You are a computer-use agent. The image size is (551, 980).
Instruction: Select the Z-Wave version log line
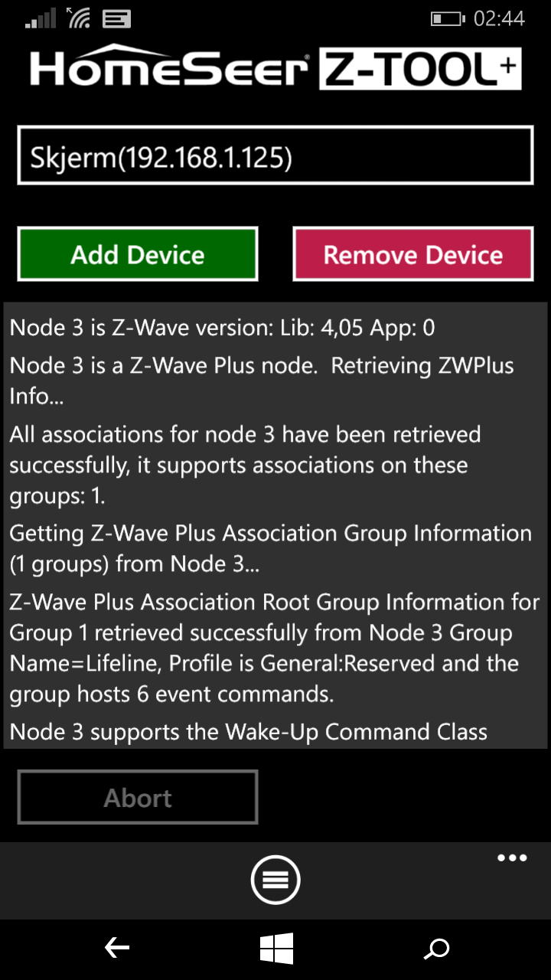point(223,328)
